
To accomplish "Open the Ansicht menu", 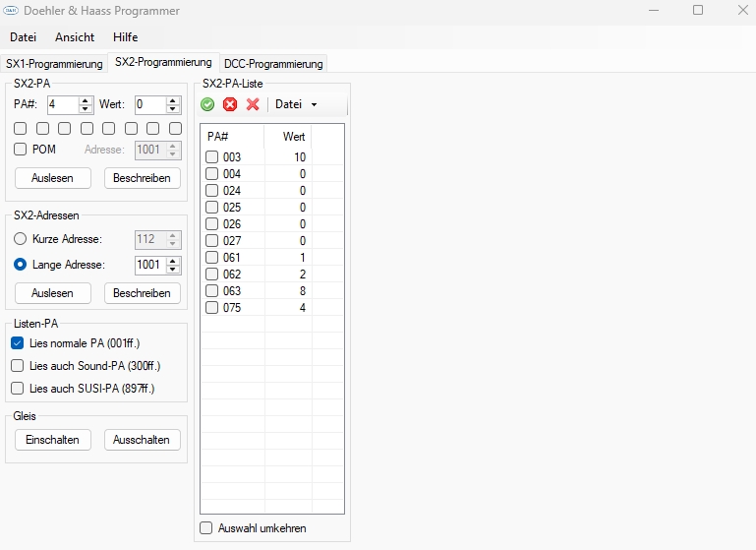I will click(x=75, y=37).
